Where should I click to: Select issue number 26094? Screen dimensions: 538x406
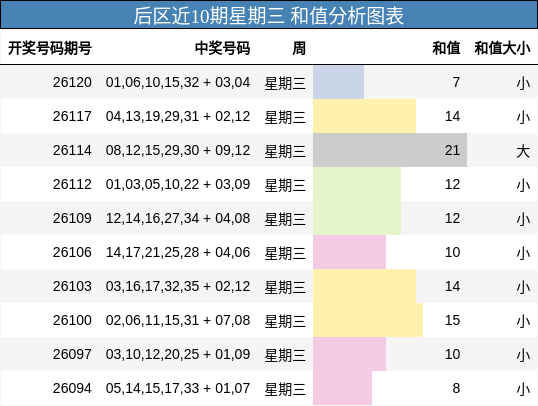72,388
